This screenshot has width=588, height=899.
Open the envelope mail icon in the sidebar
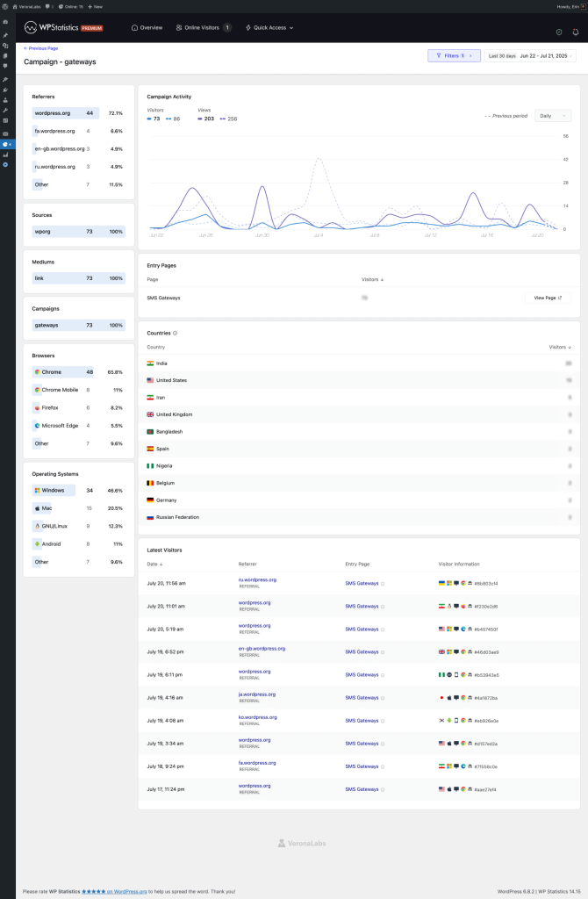point(5,134)
